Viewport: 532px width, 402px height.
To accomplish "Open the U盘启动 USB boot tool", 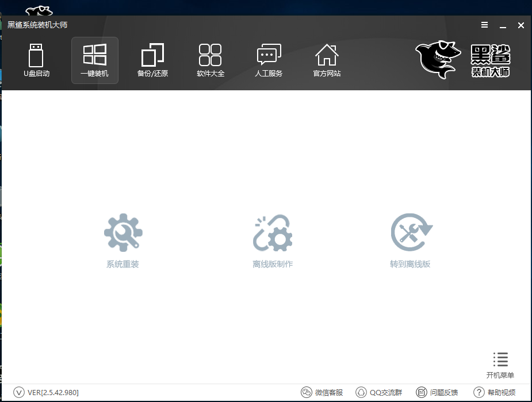I will pyautogui.click(x=36, y=60).
